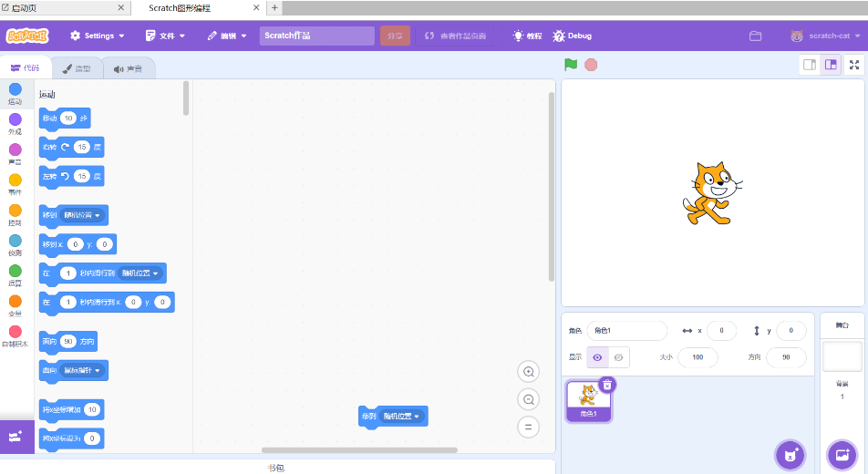This screenshot has width=868, height=474.
Task: Click the 右转 15 度 block
Action: 71,148
